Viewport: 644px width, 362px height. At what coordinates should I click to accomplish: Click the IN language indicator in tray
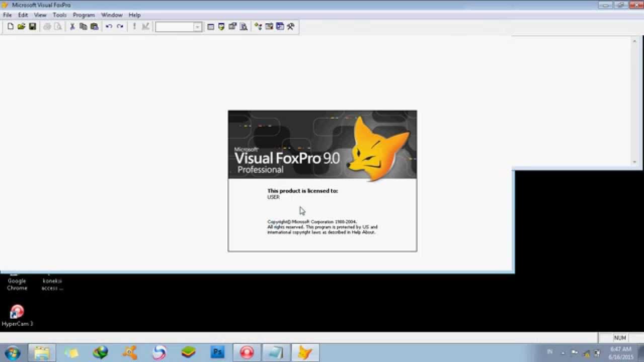click(549, 352)
